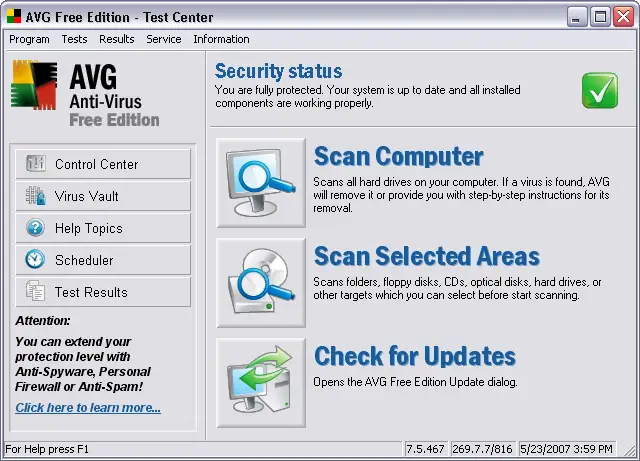The width and height of the screenshot is (640, 461).
Task: Click the Scan Computer monitor icon
Action: coord(261,183)
